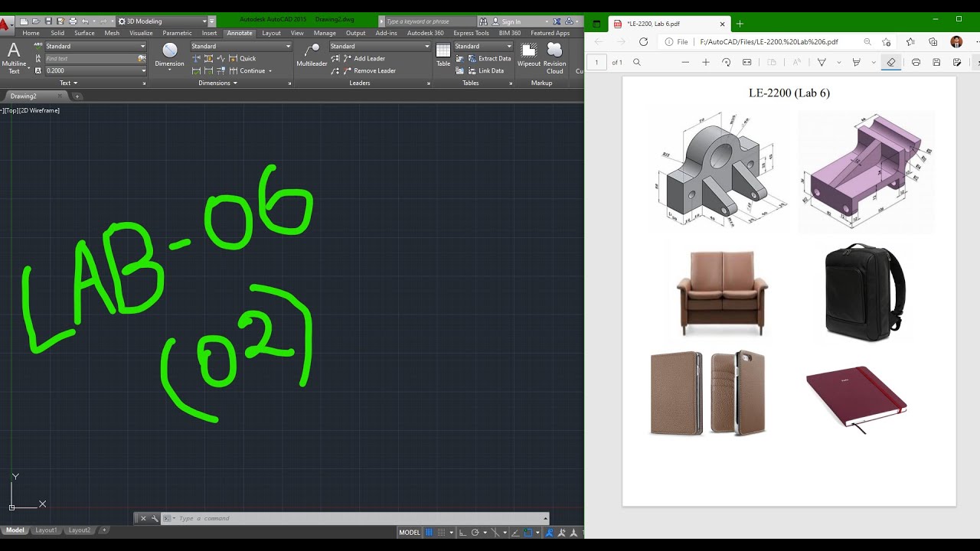
Task: Toggle Object Snap in the status bar
Action: coord(528,532)
